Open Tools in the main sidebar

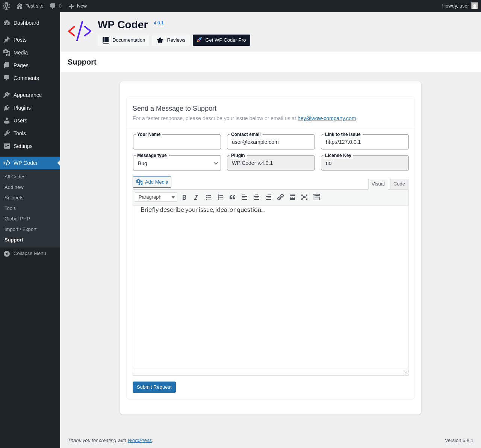tap(30, 133)
